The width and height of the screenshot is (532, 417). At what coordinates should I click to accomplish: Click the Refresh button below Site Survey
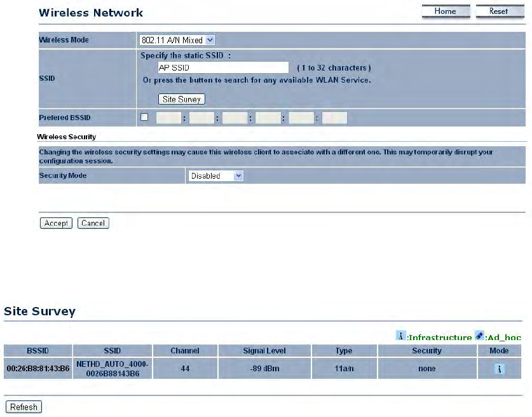click(24, 407)
